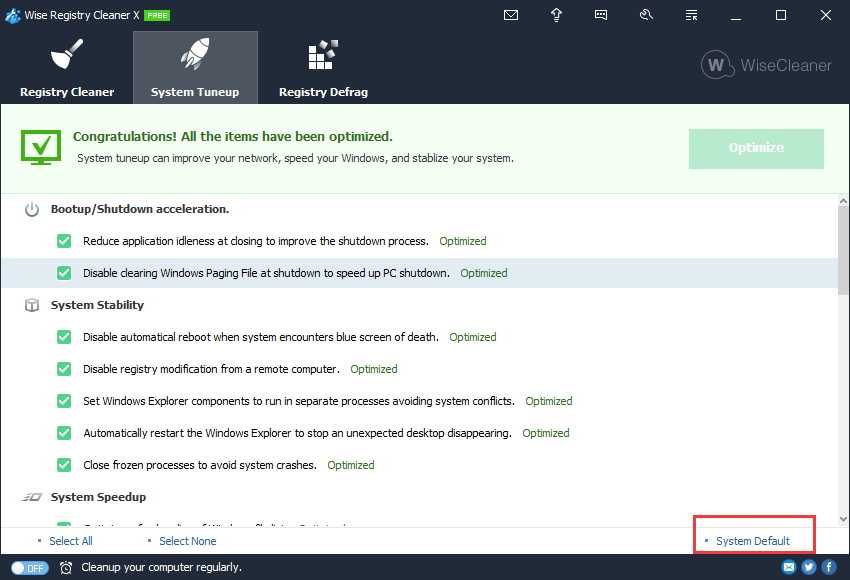Click the Registry Defrag blocks icon
Image resolution: width=850 pixels, height=580 pixels.
(323, 54)
